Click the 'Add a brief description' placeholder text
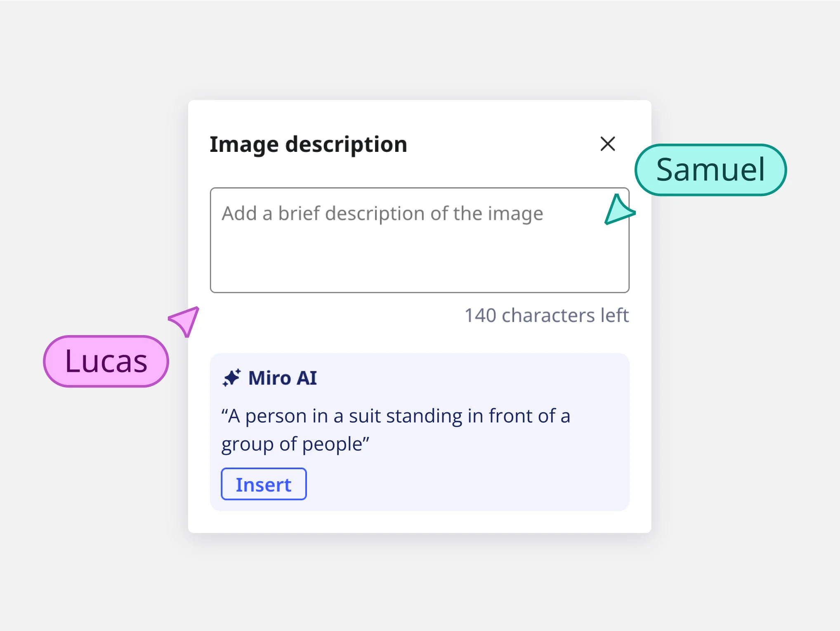 (382, 214)
